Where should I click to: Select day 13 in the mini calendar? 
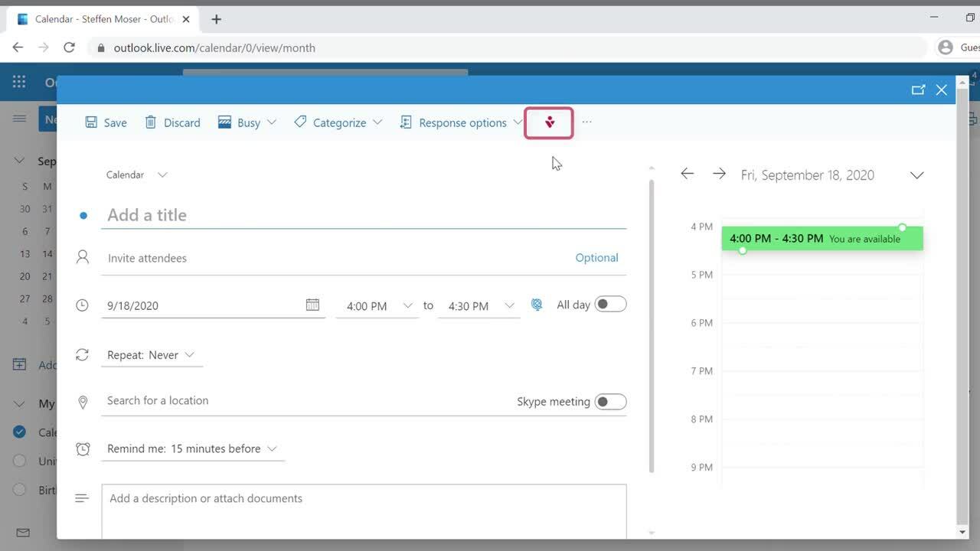click(25, 253)
